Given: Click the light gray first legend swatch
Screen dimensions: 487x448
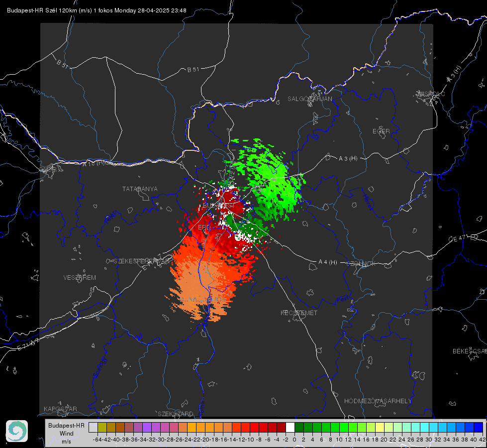Looking at the screenshot, I should [93, 427].
